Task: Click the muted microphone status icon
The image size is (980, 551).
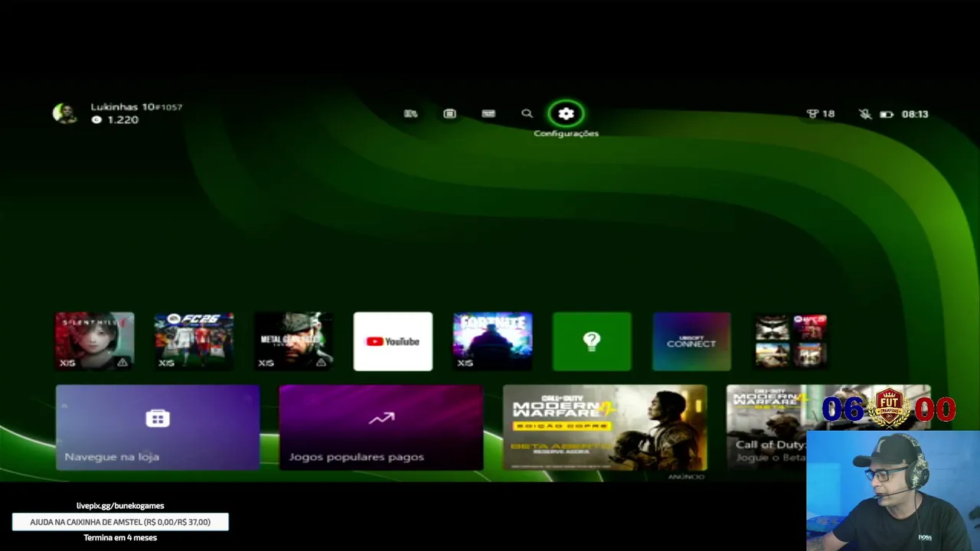Action: click(864, 114)
